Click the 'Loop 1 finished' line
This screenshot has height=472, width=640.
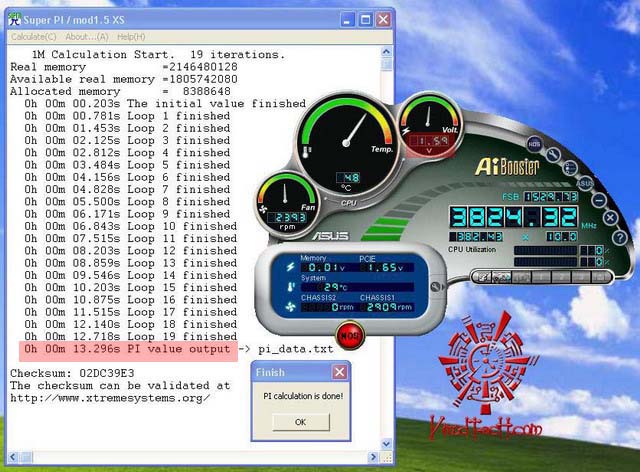click(127, 116)
